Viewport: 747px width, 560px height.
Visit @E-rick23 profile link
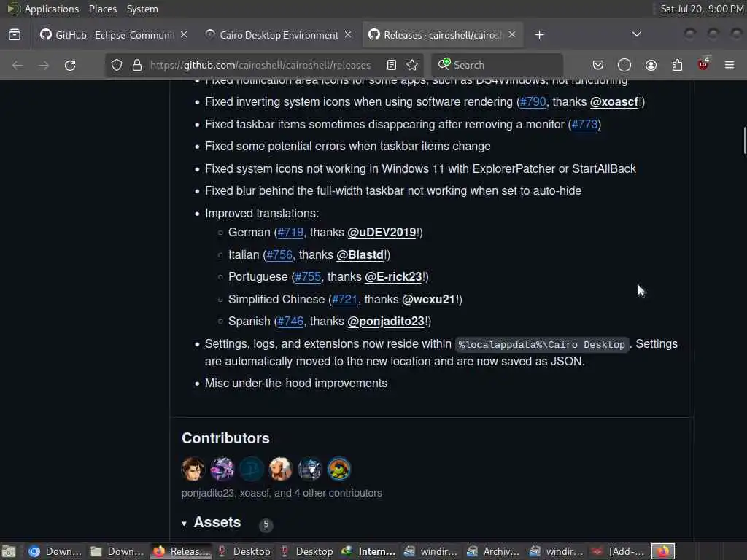(393, 276)
